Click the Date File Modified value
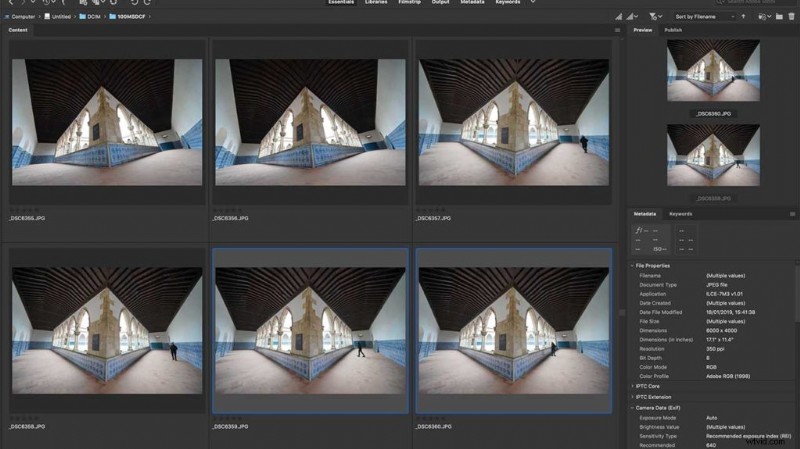Screen dimensions: 800x449 click(731, 312)
